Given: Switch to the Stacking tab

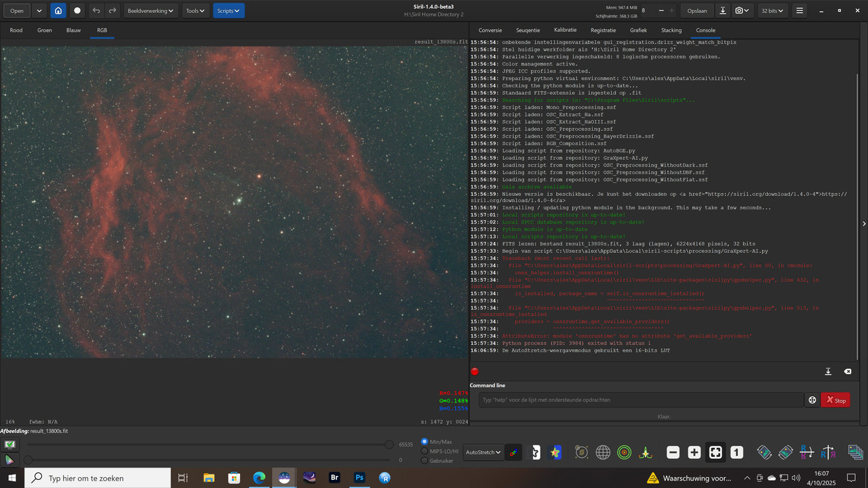Looking at the screenshot, I should click(x=671, y=30).
